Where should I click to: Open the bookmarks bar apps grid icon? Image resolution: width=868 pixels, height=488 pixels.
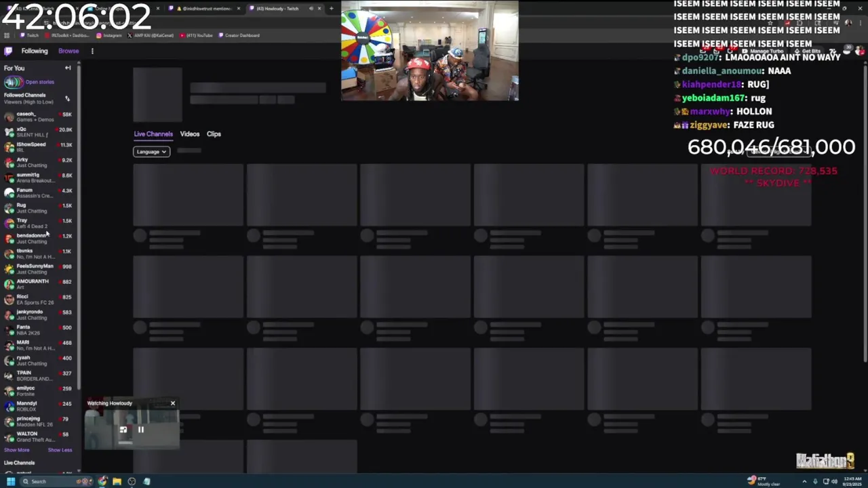pyautogui.click(x=7, y=35)
